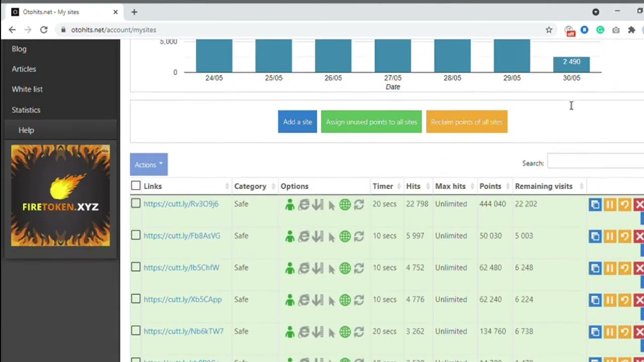644x362 pixels.
Task: Open the Chrome extensions puzzle icon
Action: [631, 30]
